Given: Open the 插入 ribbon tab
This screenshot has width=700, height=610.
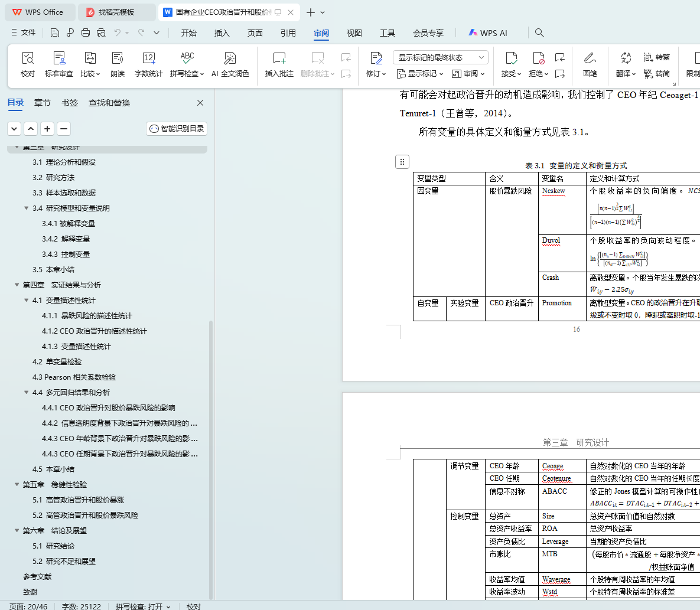Looking at the screenshot, I should 222,33.
